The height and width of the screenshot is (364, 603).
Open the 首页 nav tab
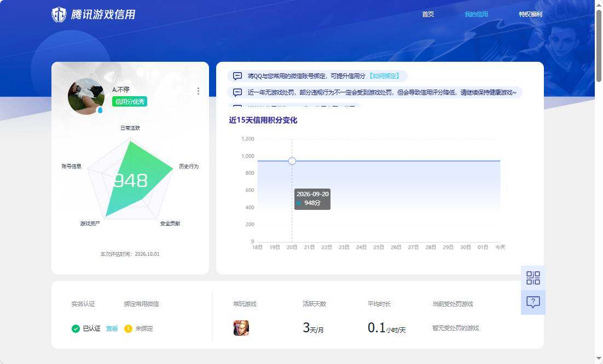click(428, 14)
